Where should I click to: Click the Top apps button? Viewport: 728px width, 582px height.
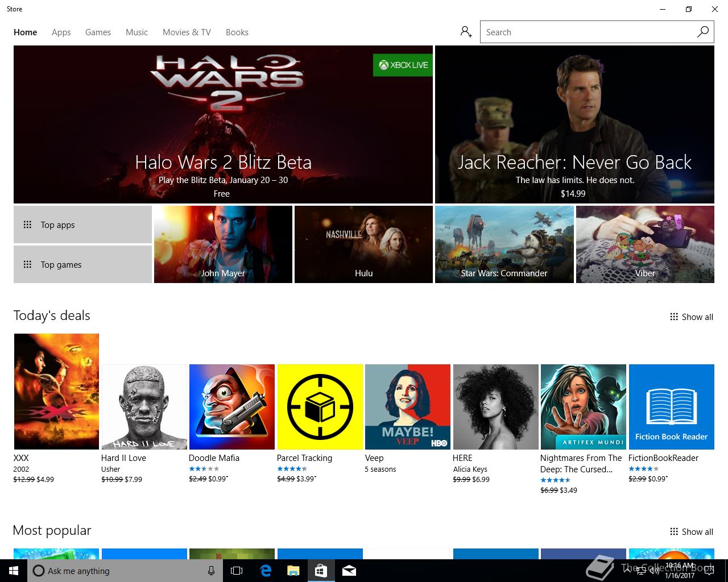[x=82, y=225]
